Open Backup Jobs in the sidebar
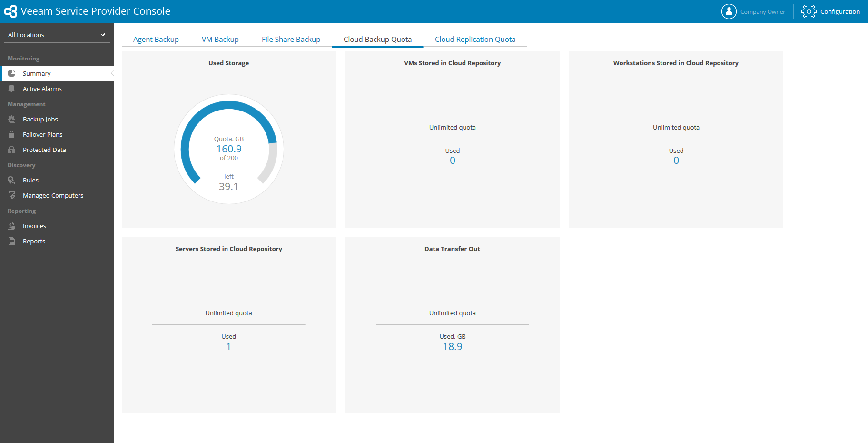This screenshot has width=868, height=443. tap(57, 119)
